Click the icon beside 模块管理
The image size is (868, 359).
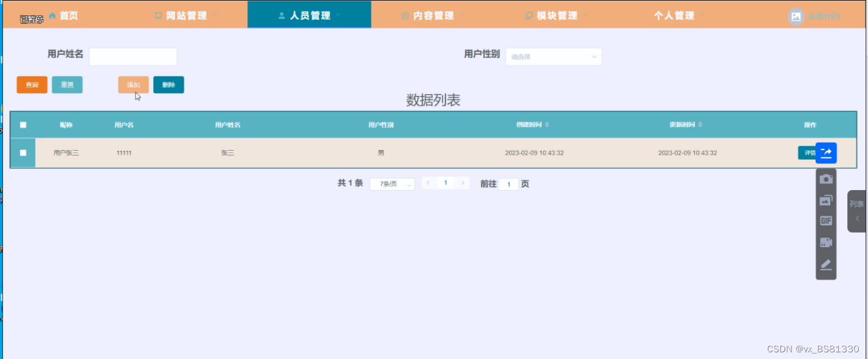click(529, 16)
